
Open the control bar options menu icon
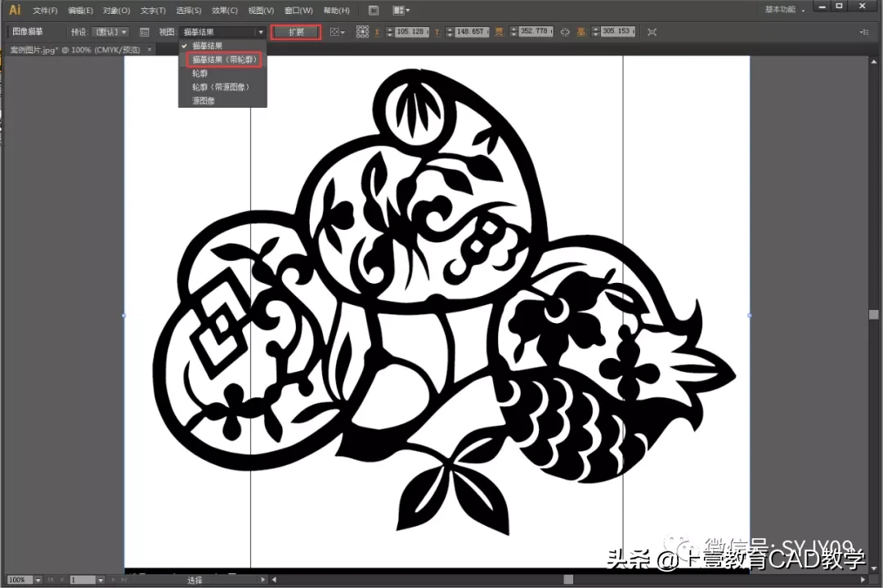pyautogui.click(x=864, y=32)
